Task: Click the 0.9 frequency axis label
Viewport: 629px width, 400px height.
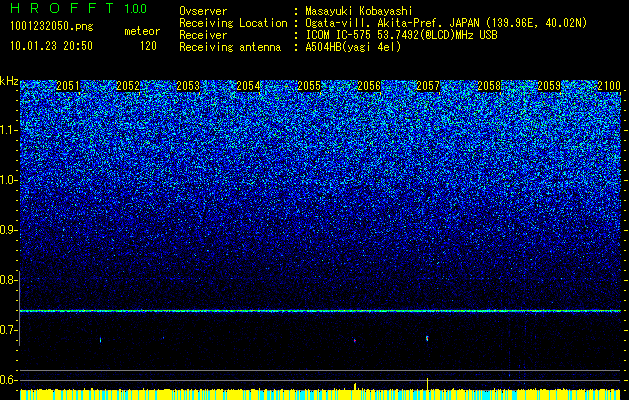Action: point(8,230)
